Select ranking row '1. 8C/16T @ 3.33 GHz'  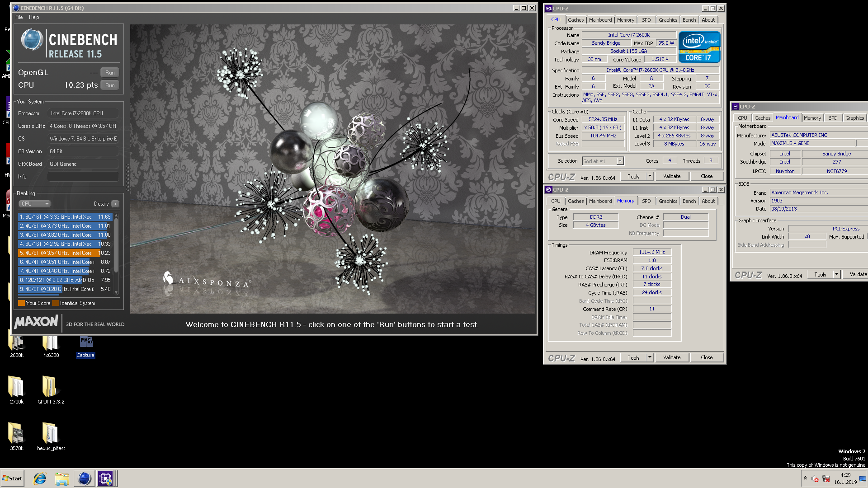point(65,217)
